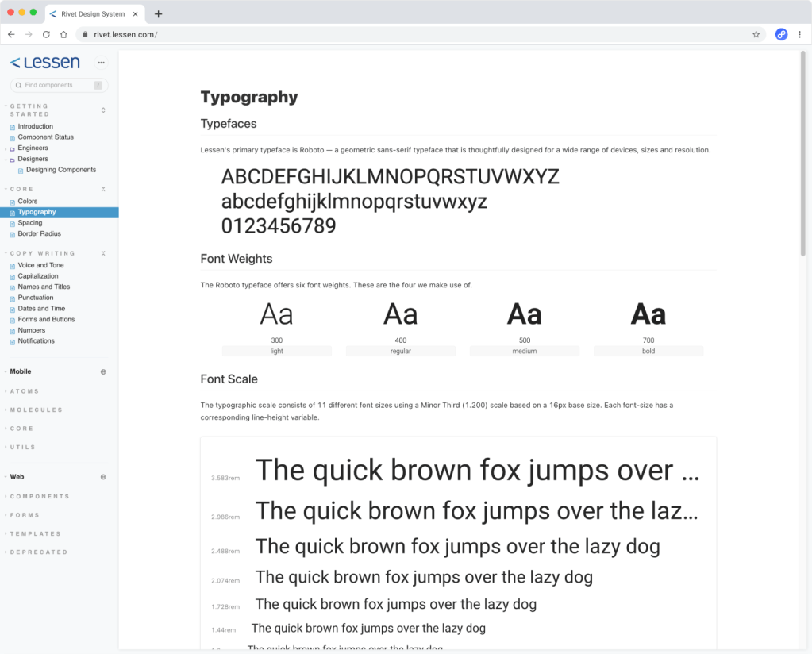
Task: Expand the Web Components section
Action: [x=40, y=496]
